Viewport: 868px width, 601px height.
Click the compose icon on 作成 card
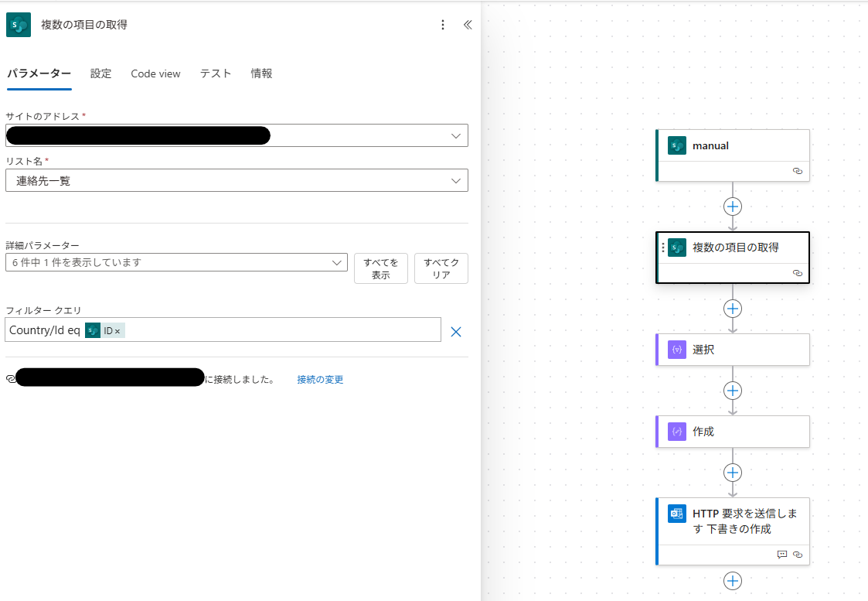pyautogui.click(x=677, y=432)
